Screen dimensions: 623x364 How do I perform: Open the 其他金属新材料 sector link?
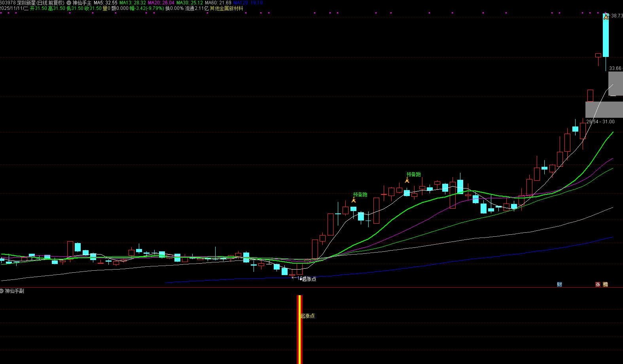click(227, 8)
